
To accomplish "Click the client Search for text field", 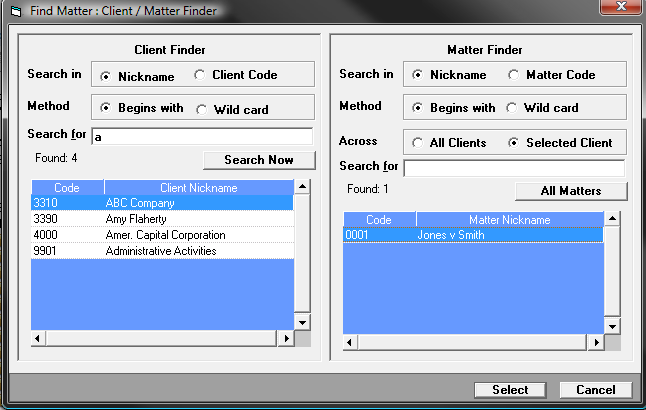I will click(x=202, y=137).
